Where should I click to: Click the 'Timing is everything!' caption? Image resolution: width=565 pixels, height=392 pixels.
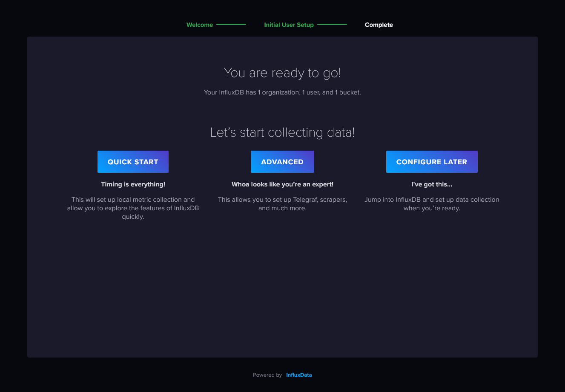133,184
